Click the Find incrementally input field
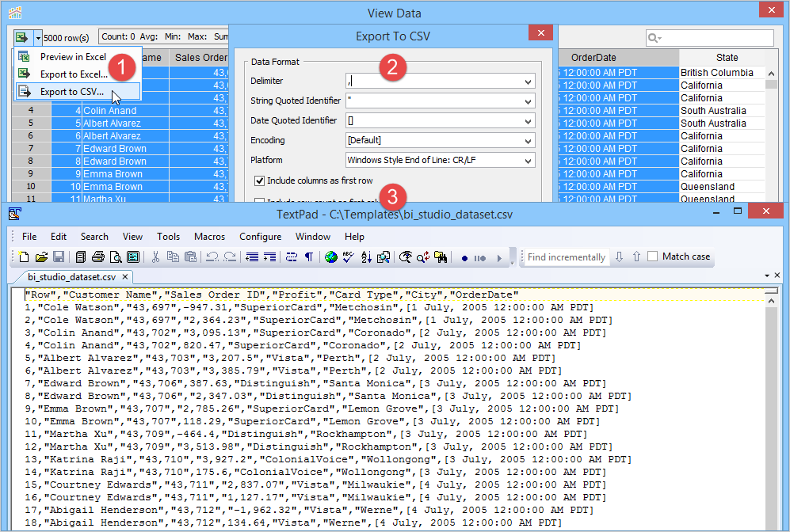 [x=566, y=257]
